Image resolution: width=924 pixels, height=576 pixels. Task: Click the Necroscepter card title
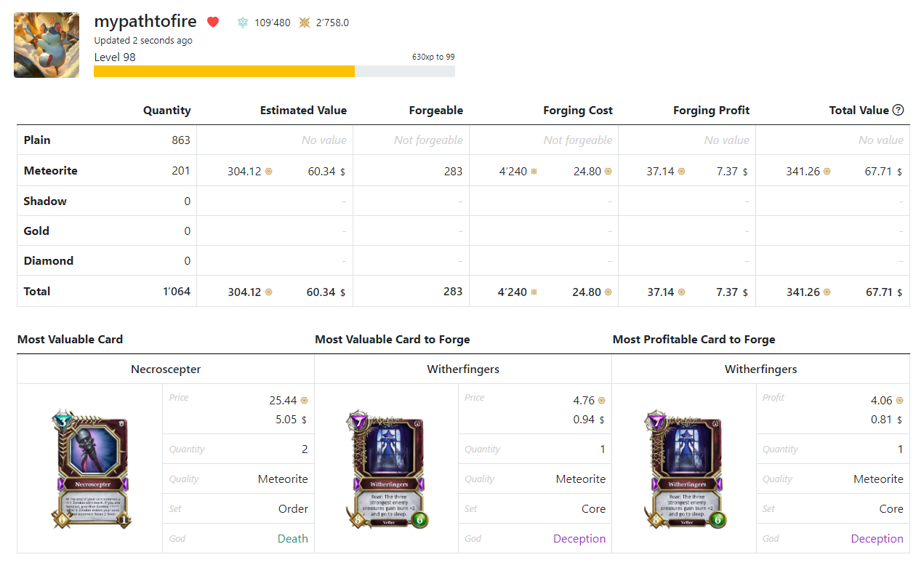pyautogui.click(x=166, y=369)
